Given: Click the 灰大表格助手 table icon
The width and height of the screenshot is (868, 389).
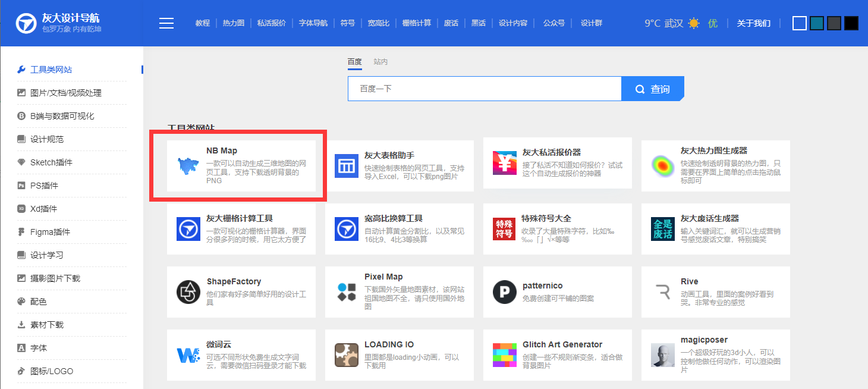Looking at the screenshot, I should coord(347,166).
